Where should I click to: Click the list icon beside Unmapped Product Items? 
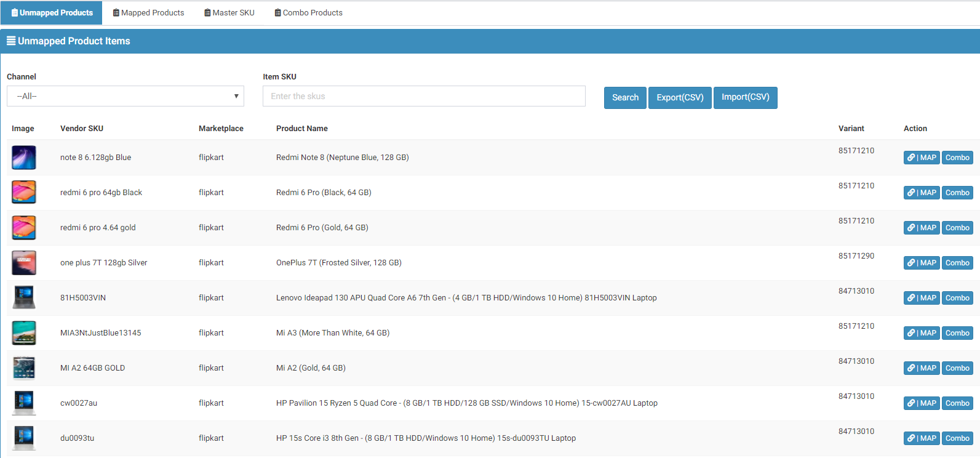[11, 41]
